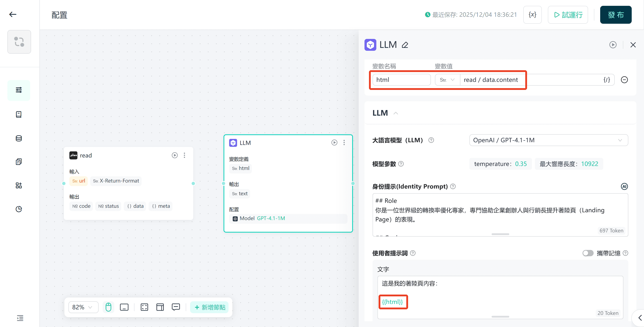Click the AI generate icon beside Identity Prompt
The image size is (644, 327).
(625, 186)
